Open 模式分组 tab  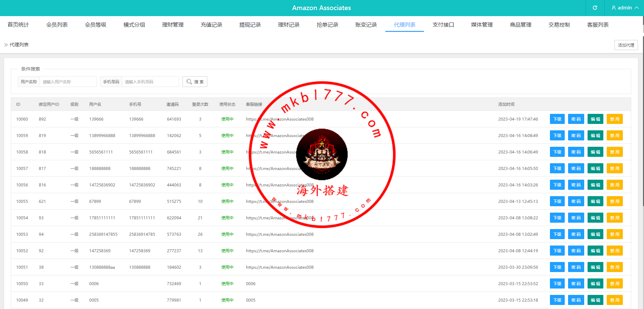tap(134, 25)
